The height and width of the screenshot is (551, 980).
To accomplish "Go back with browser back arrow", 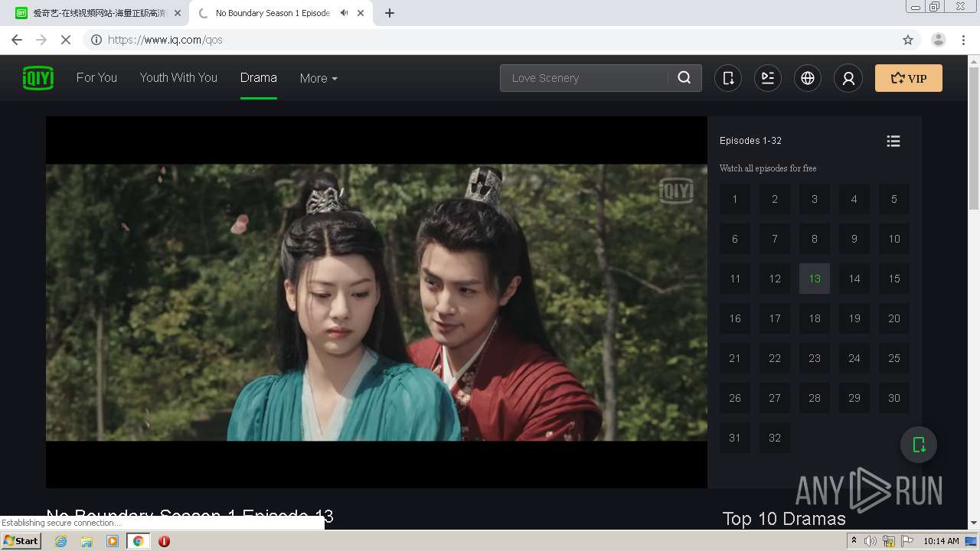I will coord(17,40).
